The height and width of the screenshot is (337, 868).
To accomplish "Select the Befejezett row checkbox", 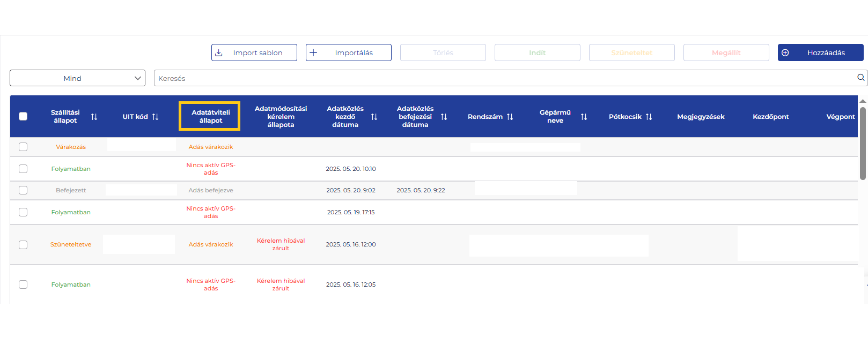I will [23, 190].
